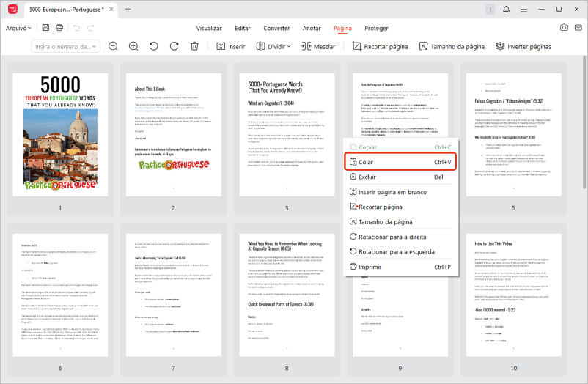This screenshot has width=588, height=384.
Task: Choose Inserir página em branco
Action: click(400, 192)
